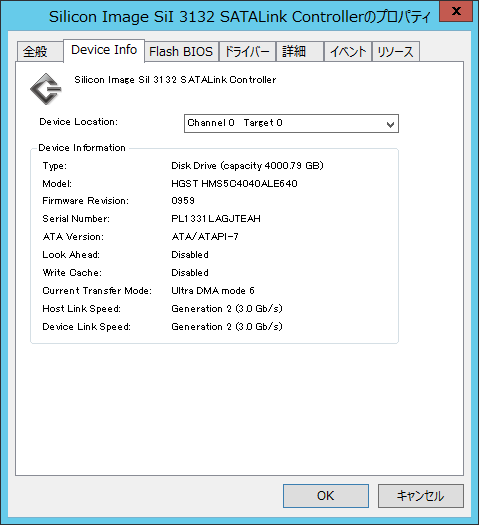This screenshot has height=525, width=479.
Task: Click the Host Link Speed: label
Action: (81, 309)
